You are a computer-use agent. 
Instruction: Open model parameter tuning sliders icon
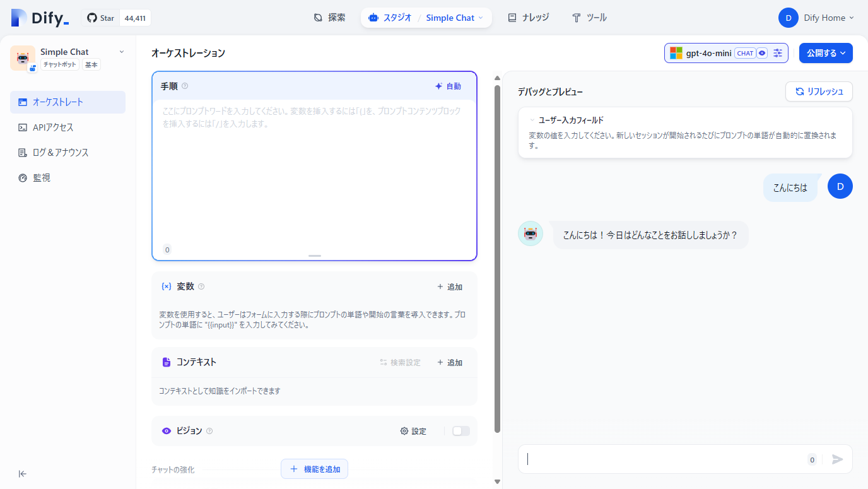click(778, 53)
